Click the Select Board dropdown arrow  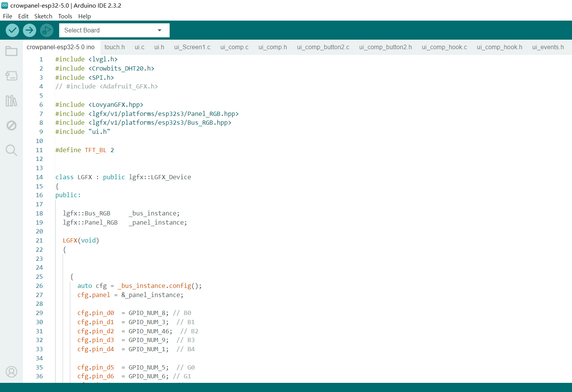point(159,30)
